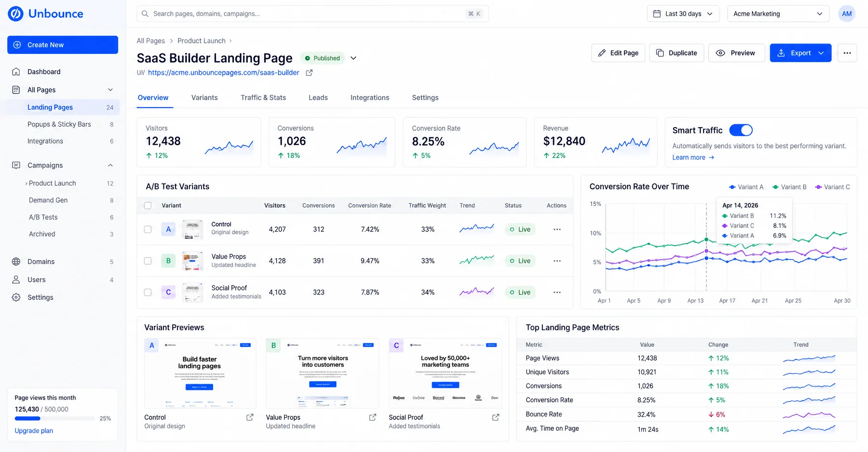Open the acme.unbouncepages.com/saas-builder URL
The width and height of the screenshot is (868, 452).
[x=223, y=73]
